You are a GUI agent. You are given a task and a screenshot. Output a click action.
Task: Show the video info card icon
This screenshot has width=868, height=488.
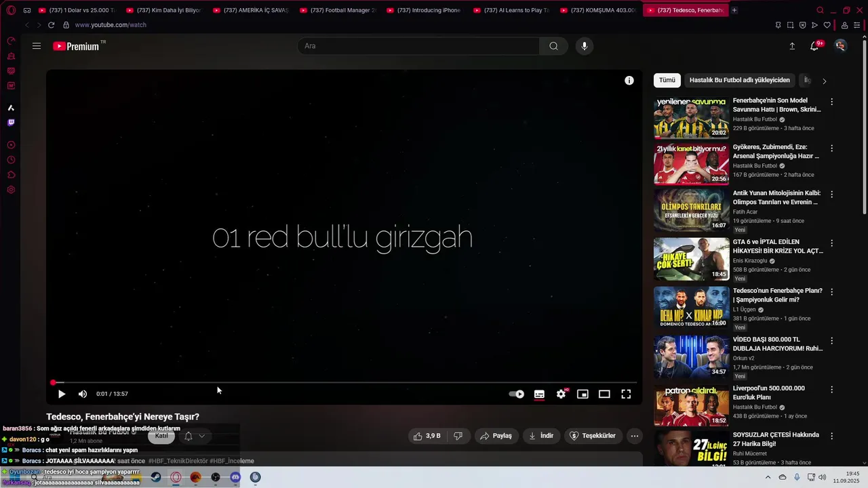point(629,81)
